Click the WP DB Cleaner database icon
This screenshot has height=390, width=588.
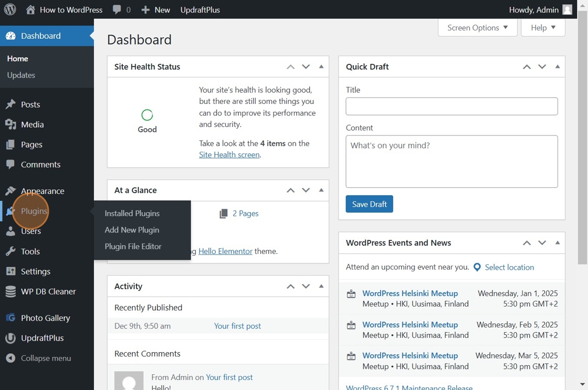(10, 291)
